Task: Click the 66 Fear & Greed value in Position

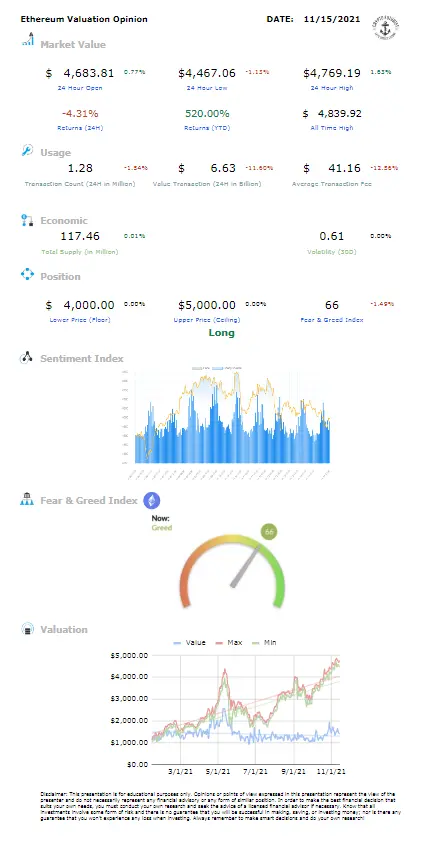Action: point(331,305)
